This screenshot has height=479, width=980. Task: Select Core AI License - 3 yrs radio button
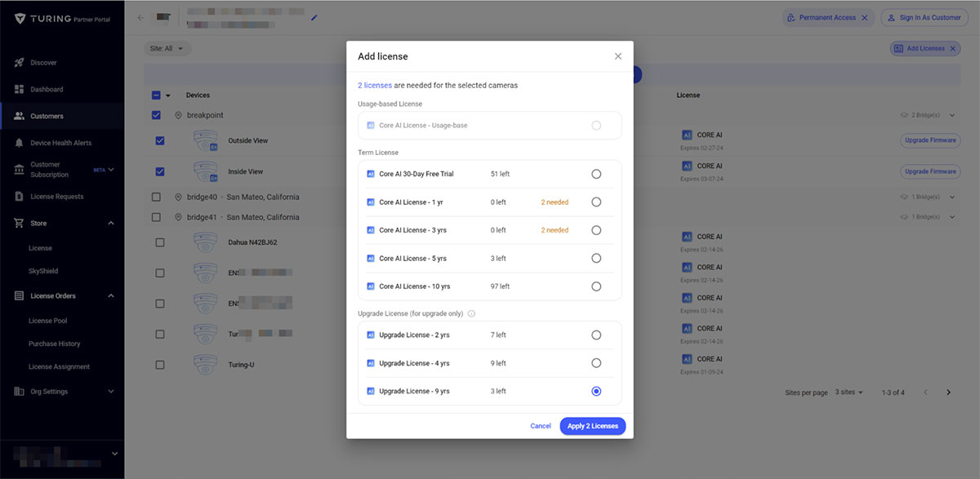tap(596, 230)
